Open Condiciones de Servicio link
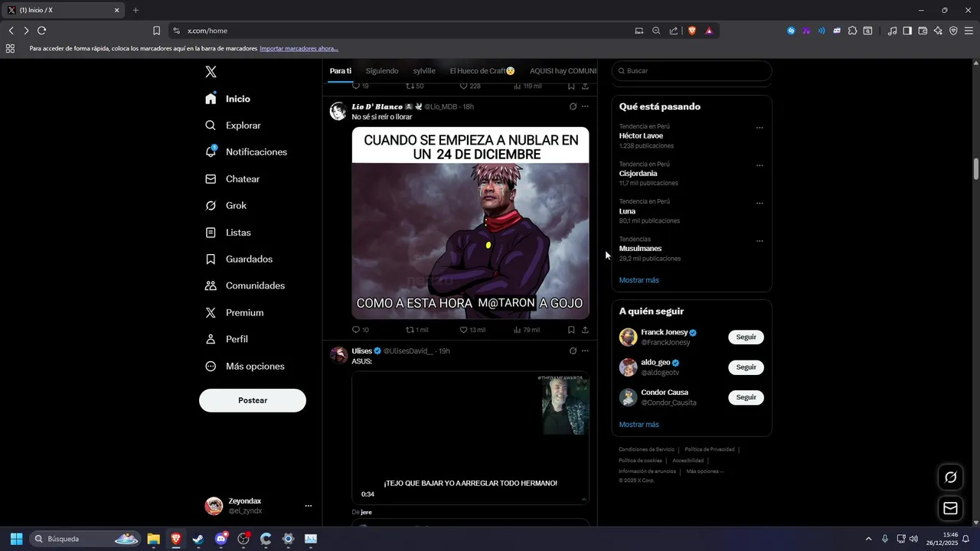The width and height of the screenshot is (980, 551). (646, 449)
